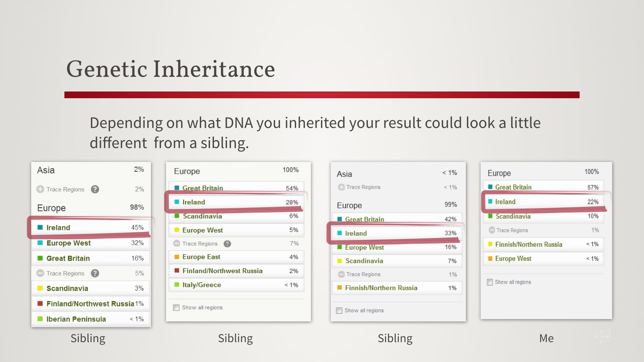Expand Asia Trace Regions in first Sibling panel
The image size is (644, 362).
40,189
